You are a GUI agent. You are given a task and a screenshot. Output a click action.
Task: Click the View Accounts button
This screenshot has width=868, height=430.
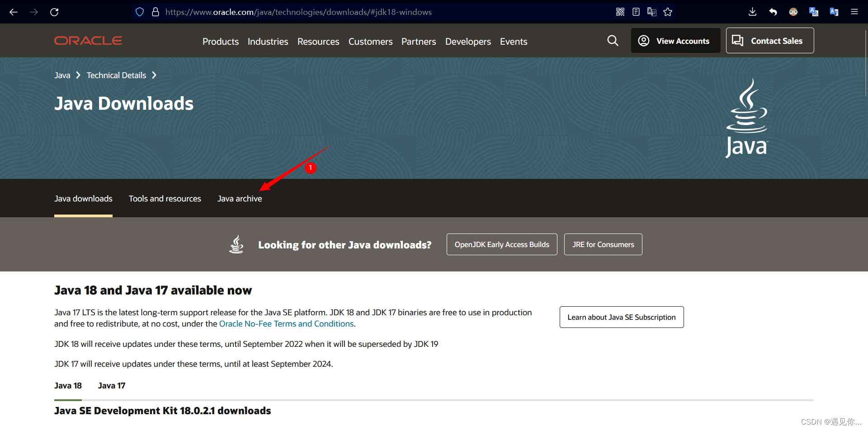pos(675,41)
